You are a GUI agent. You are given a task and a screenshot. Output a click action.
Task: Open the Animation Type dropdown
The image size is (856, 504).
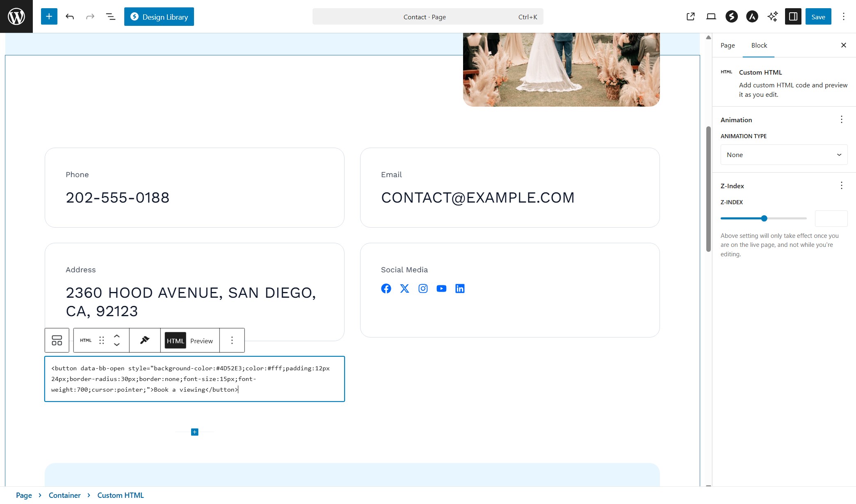784,155
